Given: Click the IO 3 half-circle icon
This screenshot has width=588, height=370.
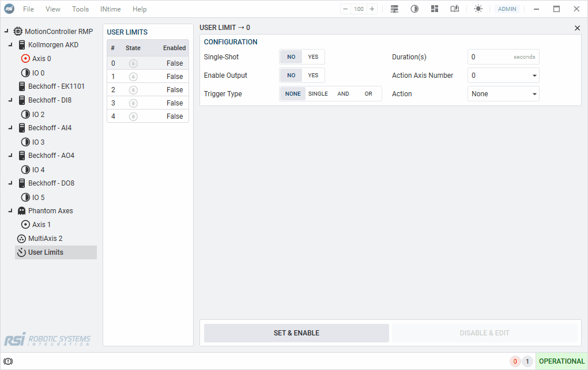Looking at the screenshot, I should pos(25,142).
